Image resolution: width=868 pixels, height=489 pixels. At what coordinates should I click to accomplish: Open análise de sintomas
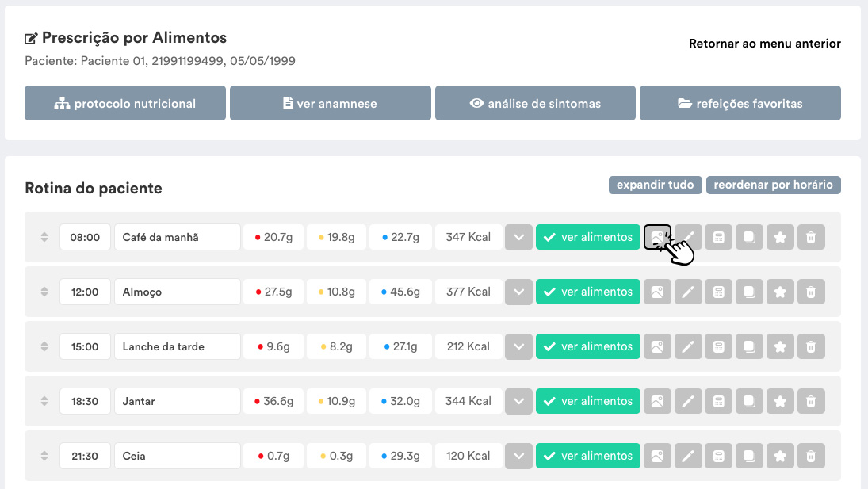tap(535, 103)
